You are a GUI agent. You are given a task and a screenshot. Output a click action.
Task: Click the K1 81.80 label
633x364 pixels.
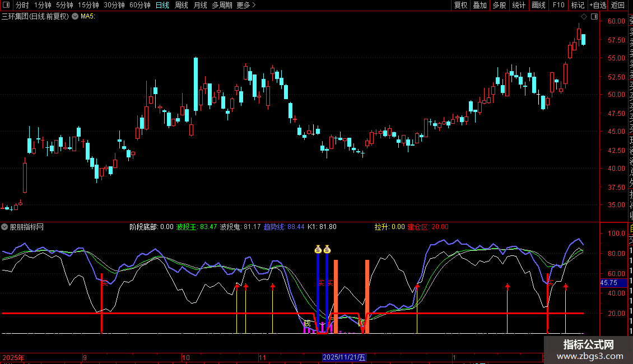pos(322,227)
